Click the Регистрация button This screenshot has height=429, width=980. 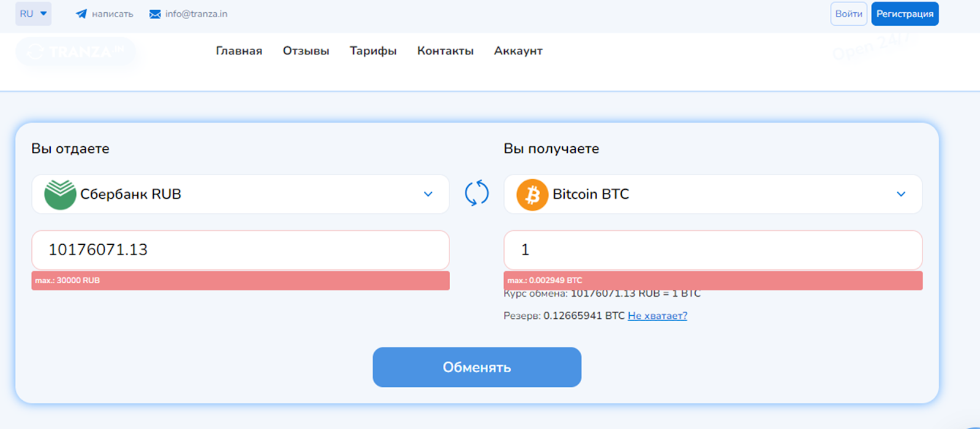coord(905,13)
